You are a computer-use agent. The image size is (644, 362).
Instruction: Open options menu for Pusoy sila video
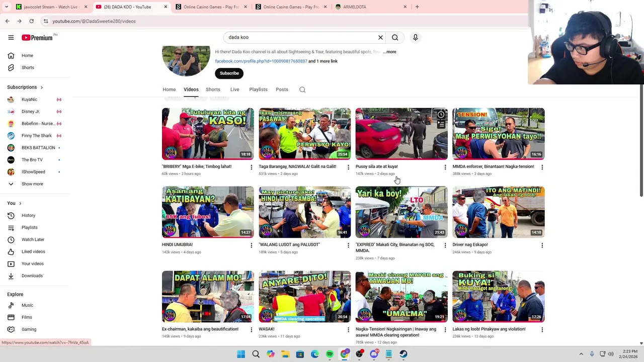coord(445,167)
